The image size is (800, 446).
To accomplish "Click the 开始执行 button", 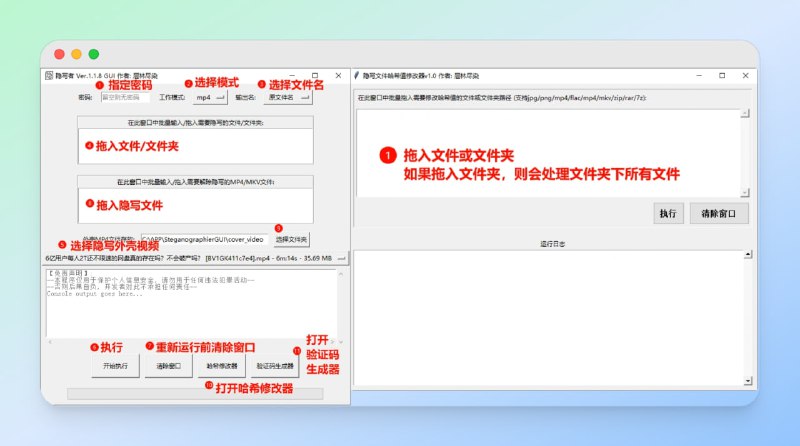I will (x=116, y=366).
